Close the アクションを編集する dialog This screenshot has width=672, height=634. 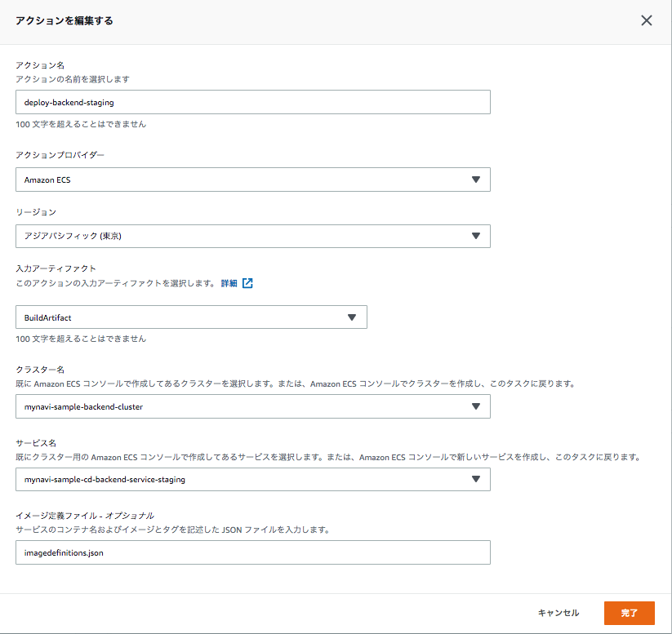(647, 20)
